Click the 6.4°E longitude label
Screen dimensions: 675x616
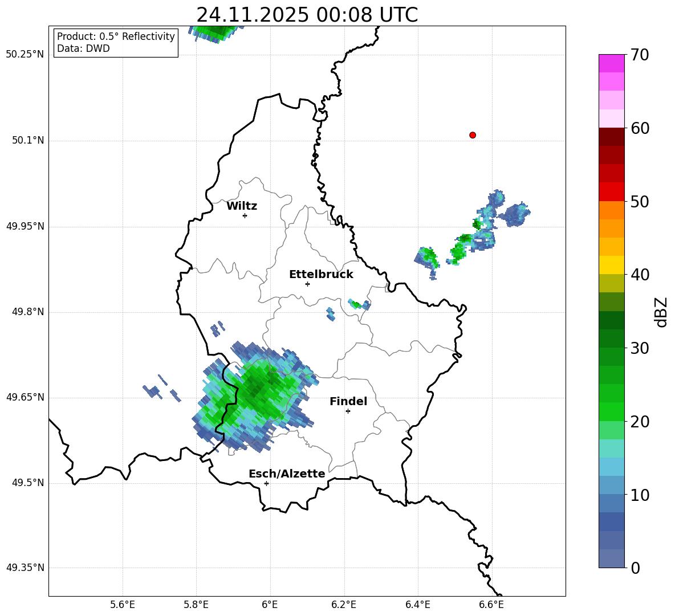coord(417,605)
